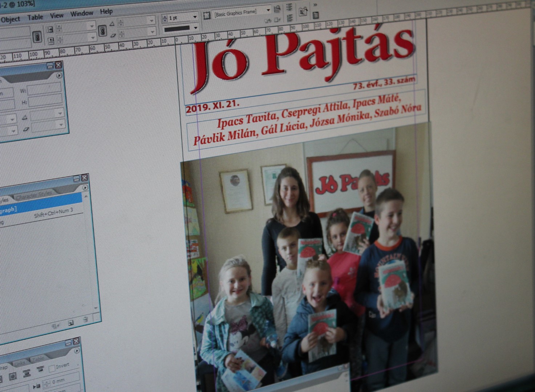The width and height of the screenshot is (535, 392).
Task: Enable the Invert checkbox in Text Wrap
Action: [x=52, y=369]
